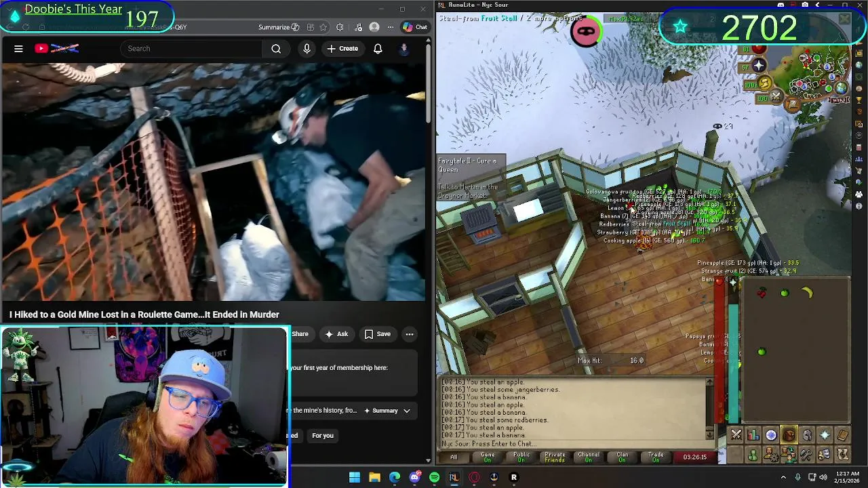868x488 pixels.
Task: Select the Private Friends chat tab
Action: click(x=555, y=457)
